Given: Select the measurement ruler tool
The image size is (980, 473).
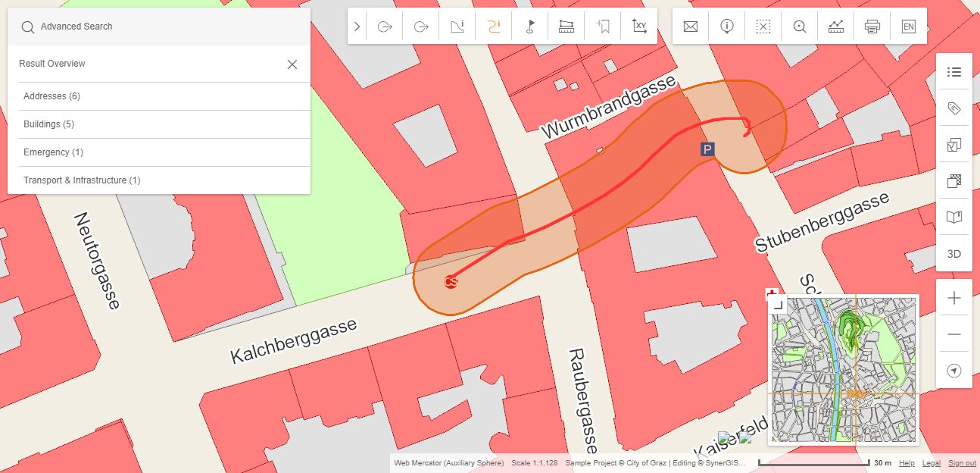Looking at the screenshot, I should click(x=566, y=25).
